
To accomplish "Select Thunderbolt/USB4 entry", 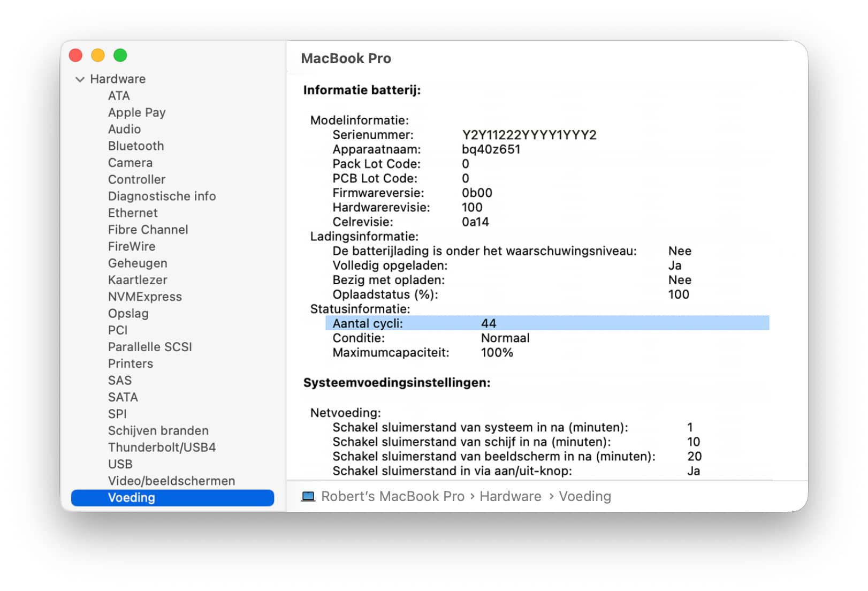I will (162, 448).
